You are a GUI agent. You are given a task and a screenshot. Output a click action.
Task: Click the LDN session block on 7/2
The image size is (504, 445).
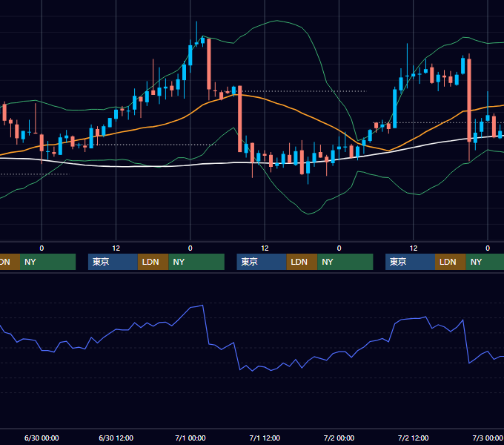pyautogui.click(x=451, y=262)
